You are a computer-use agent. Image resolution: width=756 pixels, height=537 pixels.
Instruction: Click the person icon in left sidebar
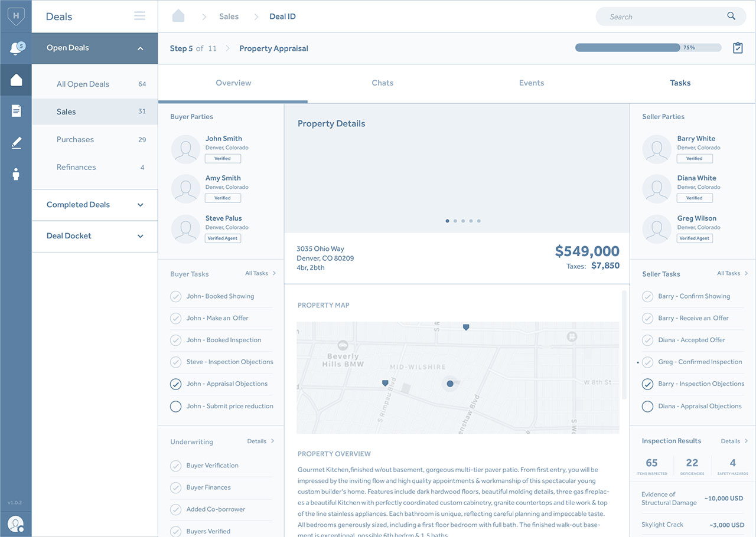point(16,174)
